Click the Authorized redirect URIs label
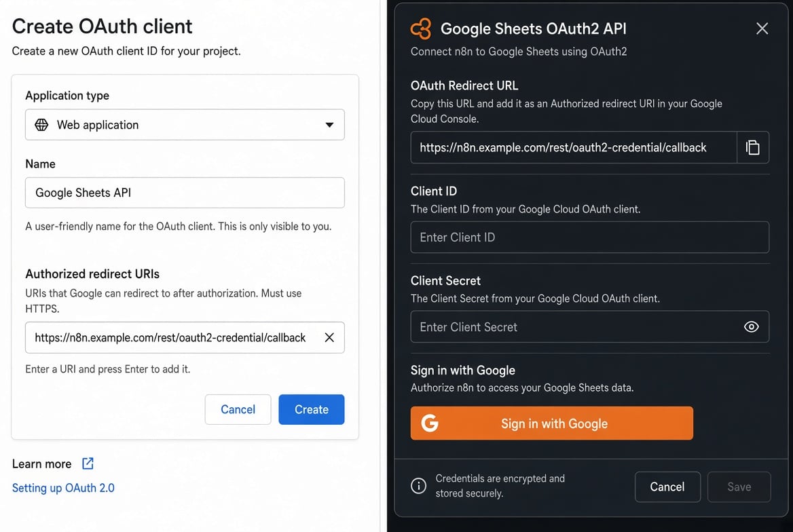The image size is (793, 532). point(92,273)
